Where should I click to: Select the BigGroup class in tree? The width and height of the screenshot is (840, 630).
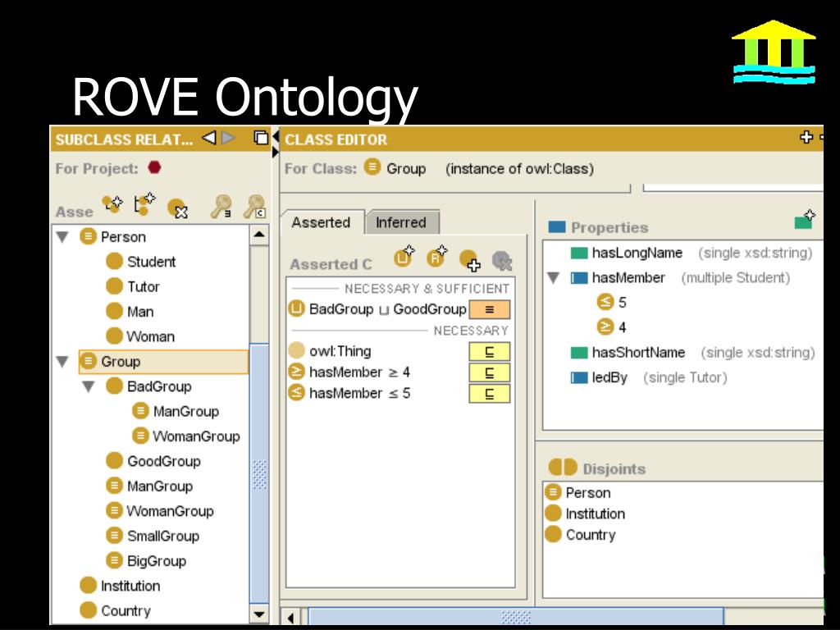tap(146, 560)
